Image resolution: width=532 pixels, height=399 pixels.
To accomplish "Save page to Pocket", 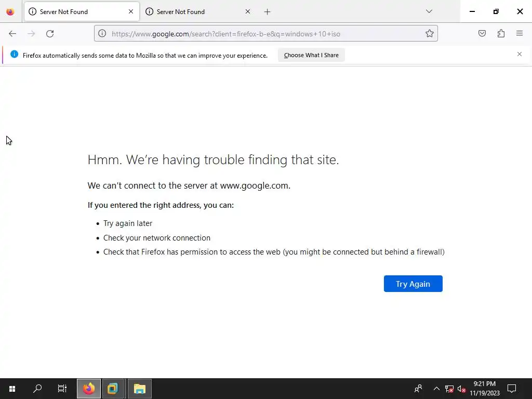I will 482,33.
